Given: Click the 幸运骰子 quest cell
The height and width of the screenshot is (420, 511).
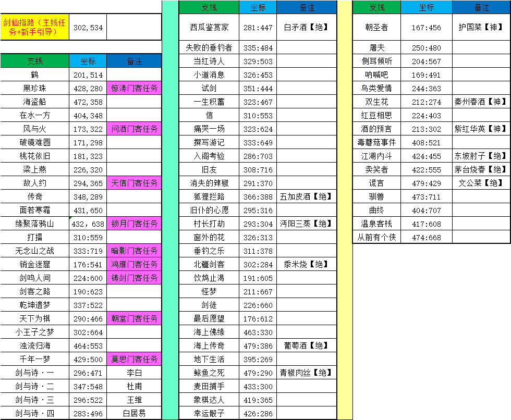Looking at the screenshot, I should pyautogui.click(x=209, y=414).
